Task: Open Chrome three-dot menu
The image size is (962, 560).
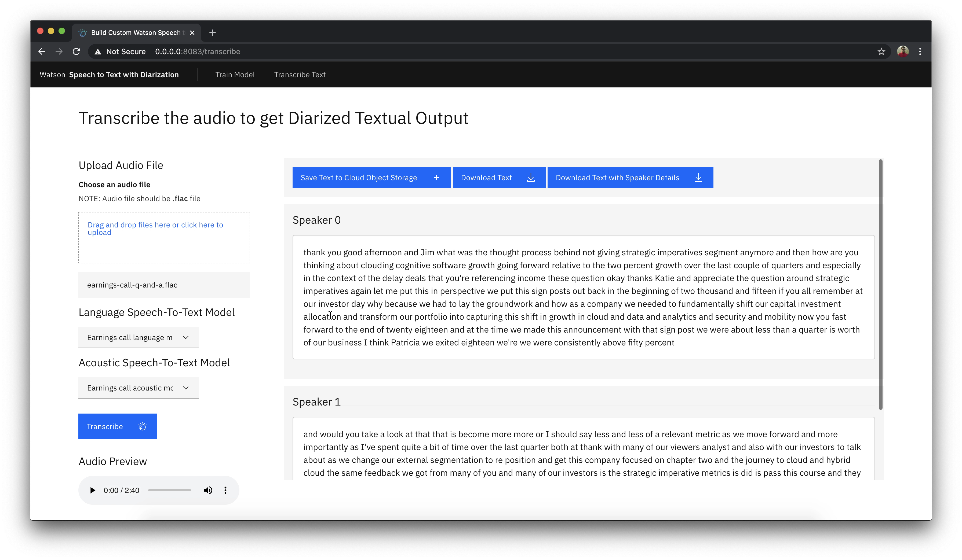Action: click(920, 51)
